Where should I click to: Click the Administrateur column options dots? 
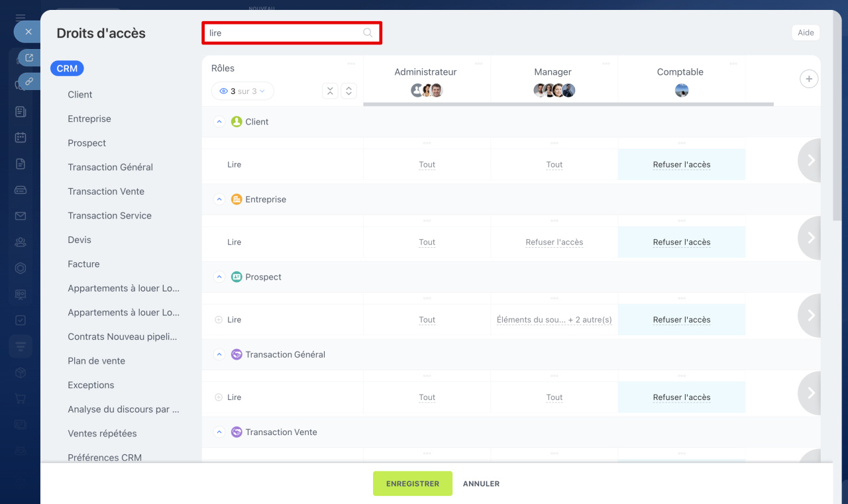[478, 64]
